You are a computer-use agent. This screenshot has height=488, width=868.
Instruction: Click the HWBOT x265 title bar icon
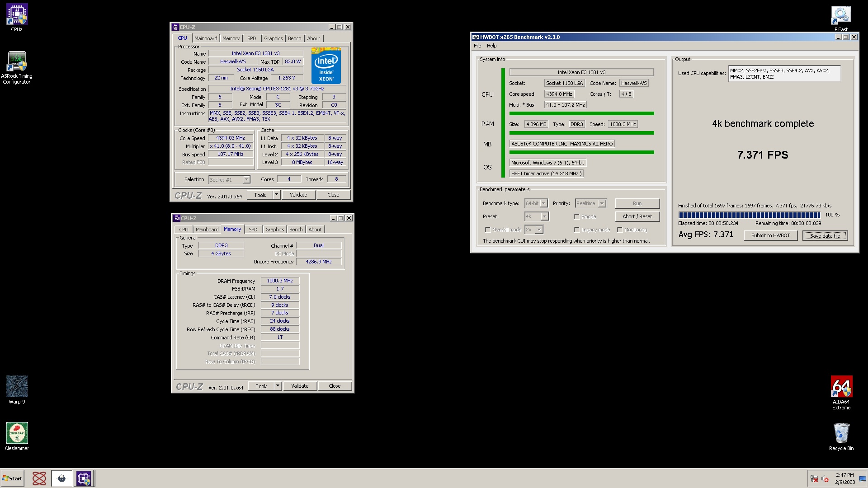pyautogui.click(x=476, y=37)
